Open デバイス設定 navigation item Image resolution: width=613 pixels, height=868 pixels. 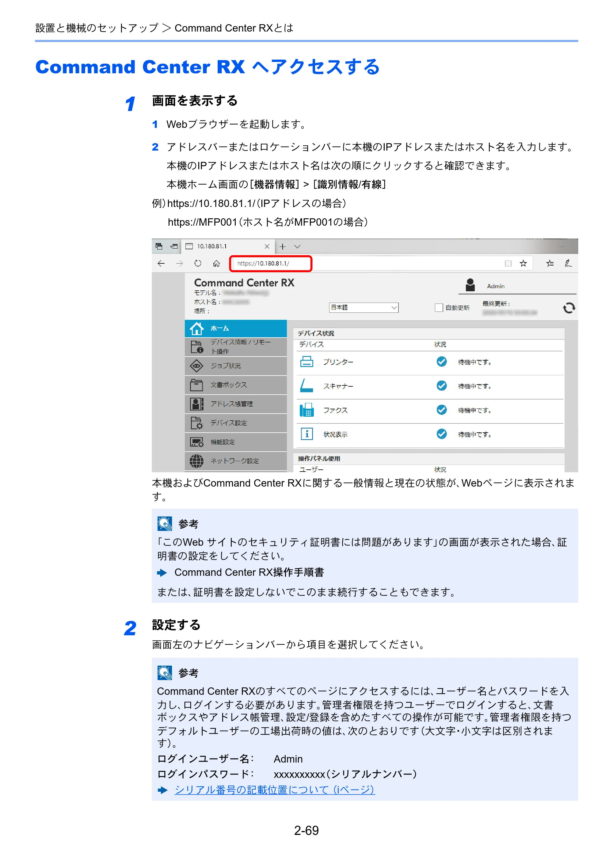pos(235,423)
